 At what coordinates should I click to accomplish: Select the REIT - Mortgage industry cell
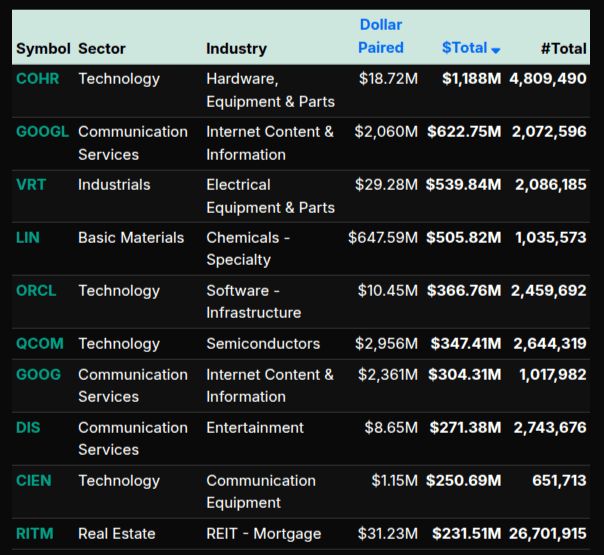point(264,534)
